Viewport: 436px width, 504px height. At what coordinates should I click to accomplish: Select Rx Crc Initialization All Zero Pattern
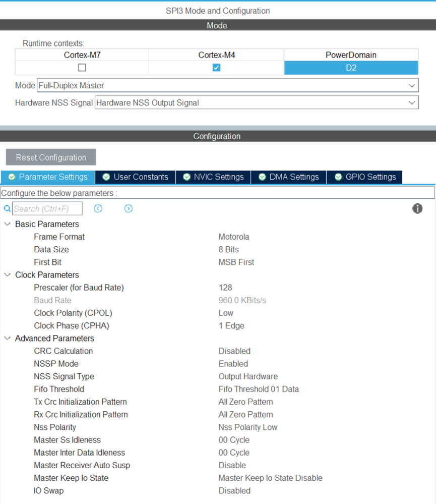coord(245,415)
